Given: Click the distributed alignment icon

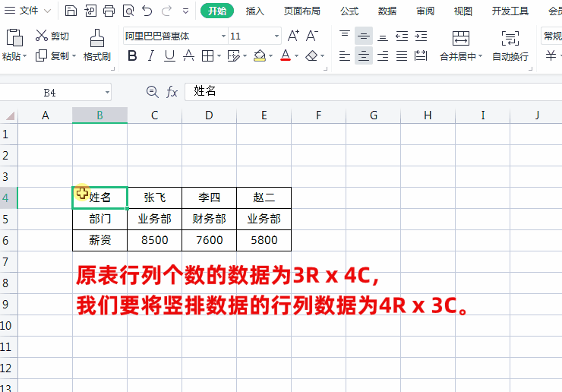Looking at the screenshot, I should click(421, 56).
